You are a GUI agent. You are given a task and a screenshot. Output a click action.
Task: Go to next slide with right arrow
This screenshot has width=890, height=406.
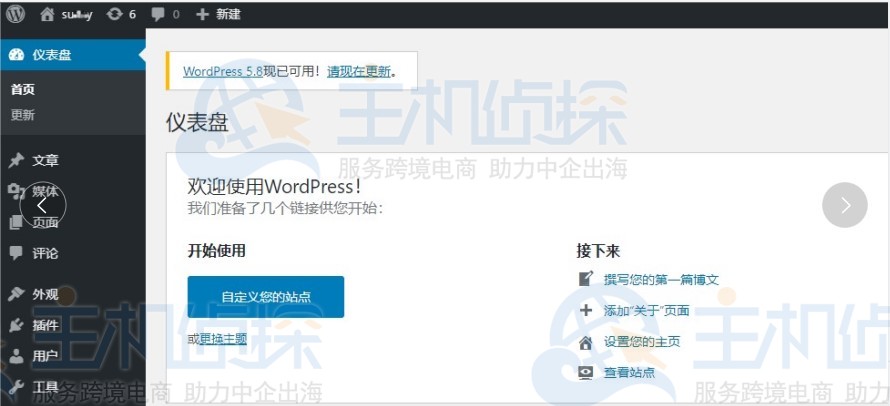coord(845,205)
